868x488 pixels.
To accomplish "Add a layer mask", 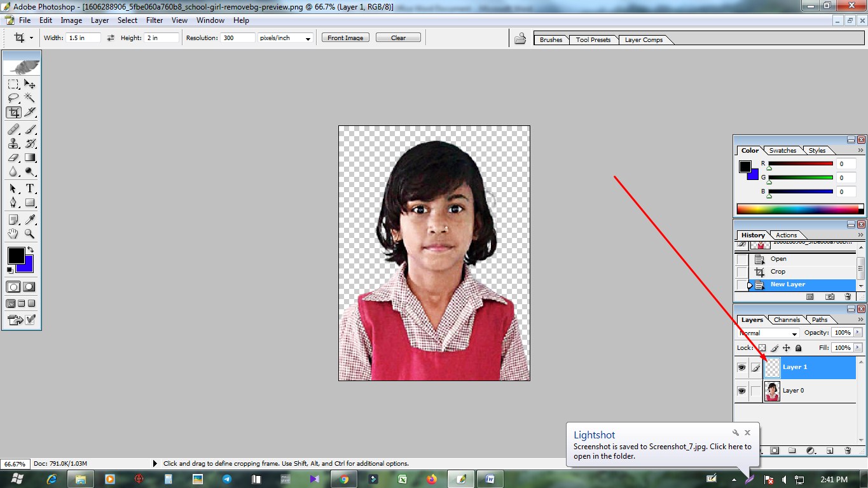I will click(775, 450).
